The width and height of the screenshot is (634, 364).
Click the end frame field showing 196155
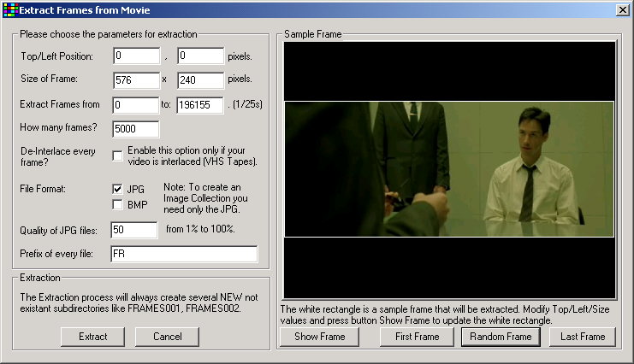click(199, 105)
